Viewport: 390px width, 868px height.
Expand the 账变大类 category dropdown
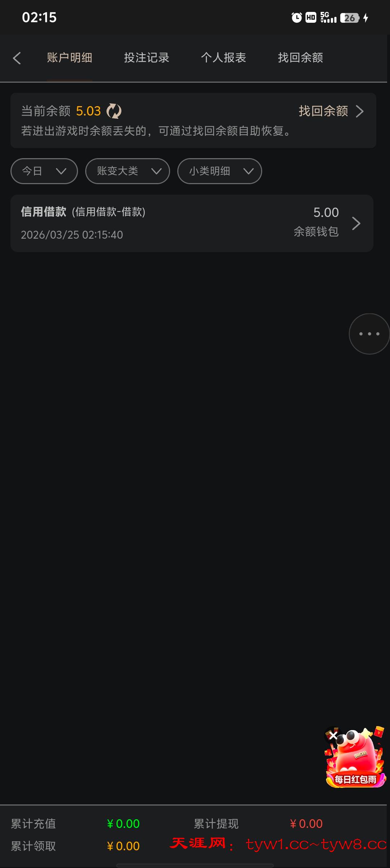coord(127,171)
